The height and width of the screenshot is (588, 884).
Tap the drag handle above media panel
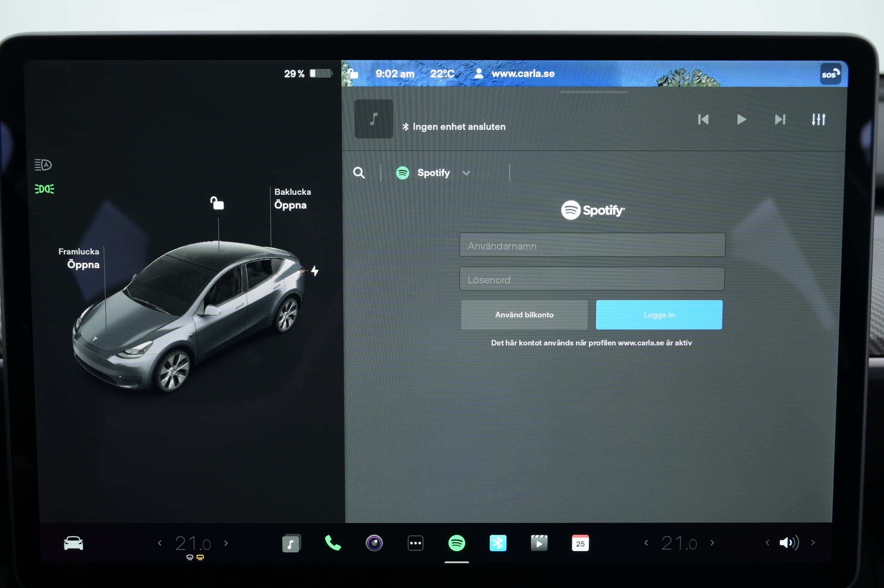tap(594, 92)
